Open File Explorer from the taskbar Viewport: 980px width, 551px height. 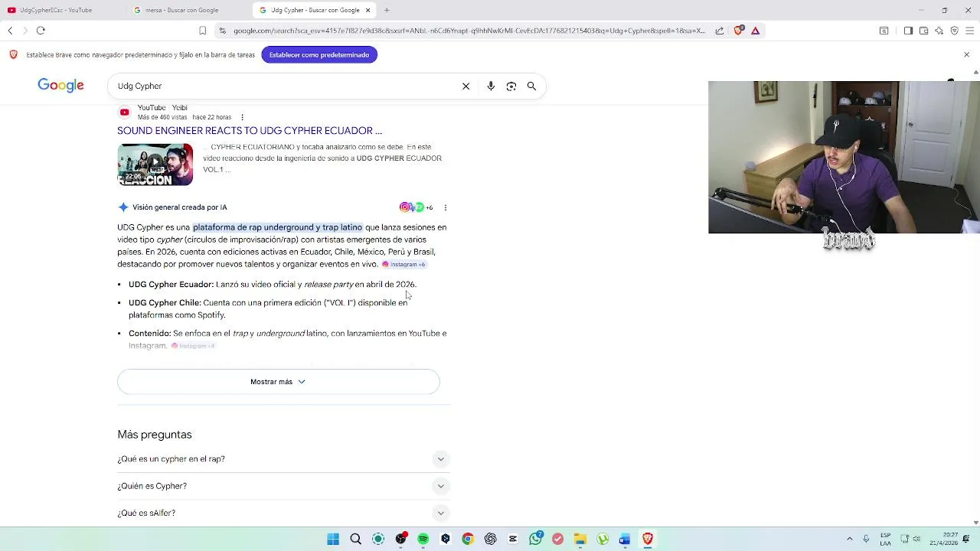click(x=580, y=540)
